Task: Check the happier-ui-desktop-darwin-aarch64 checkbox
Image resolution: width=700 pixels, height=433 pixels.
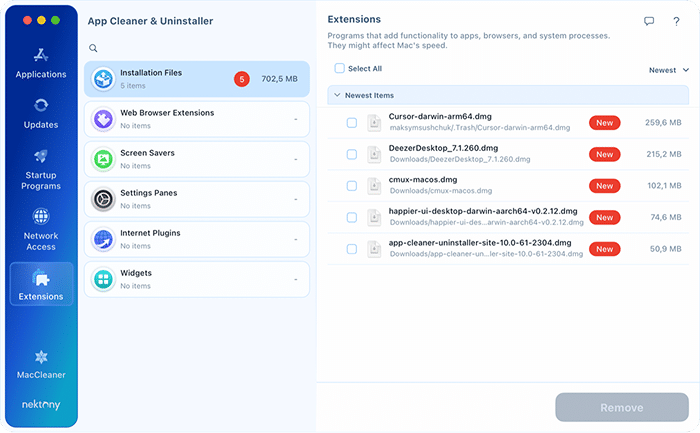Action: point(352,217)
